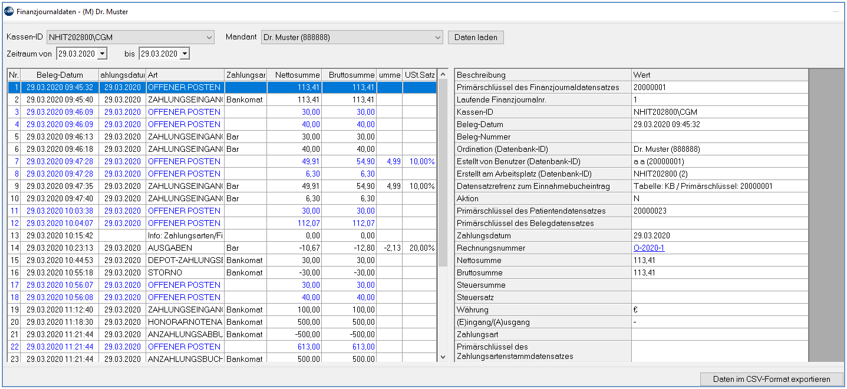Image resolution: width=847 pixels, height=389 pixels.
Task: Open the Kassen-ID dropdown
Action: coord(210,38)
